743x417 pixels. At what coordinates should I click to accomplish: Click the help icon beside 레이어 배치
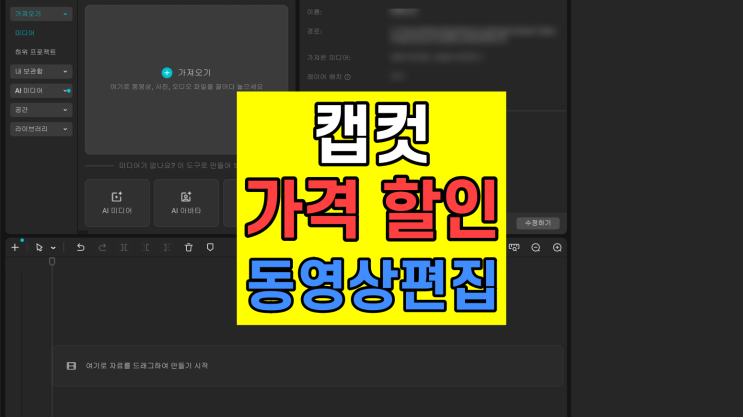(348, 77)
